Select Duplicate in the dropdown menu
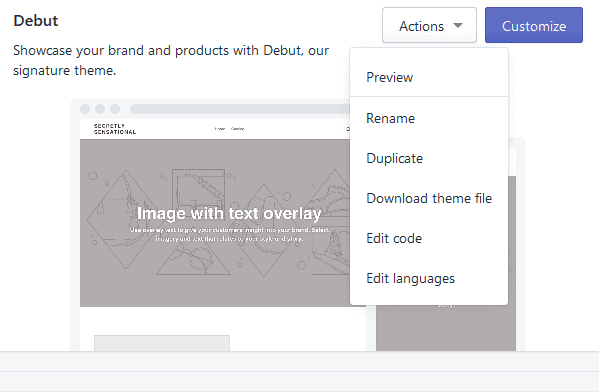Image resolution: width=599 pixels, height=392 pixels. point(429,158)
